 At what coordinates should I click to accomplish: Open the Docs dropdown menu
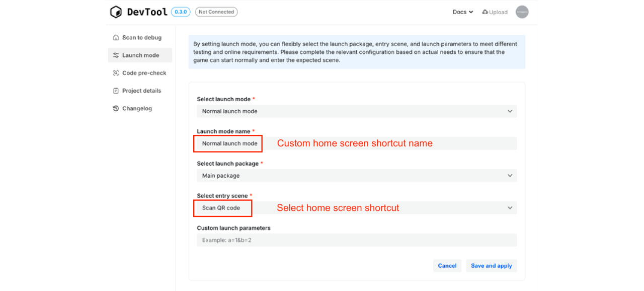click(x=463, y=12)
